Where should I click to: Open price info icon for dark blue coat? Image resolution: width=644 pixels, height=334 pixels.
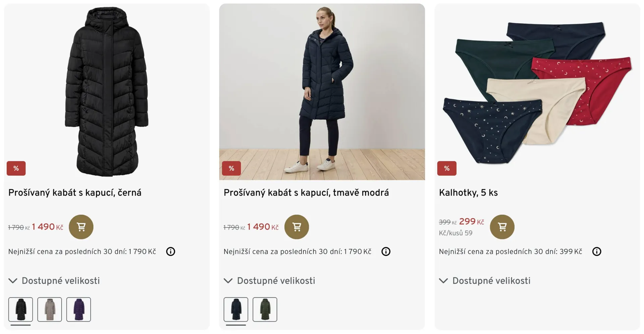coord(386,252)
